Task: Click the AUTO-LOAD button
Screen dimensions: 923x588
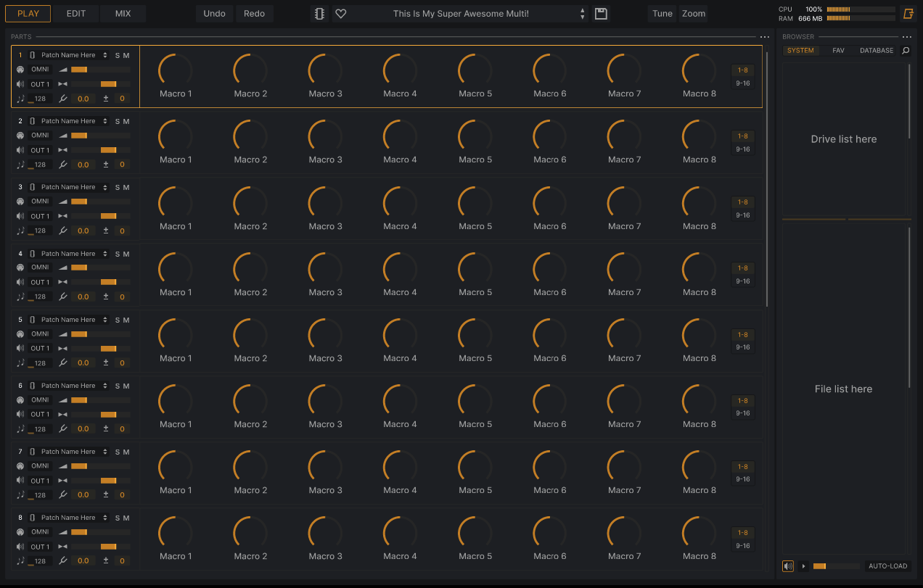Action: (887, 566)
